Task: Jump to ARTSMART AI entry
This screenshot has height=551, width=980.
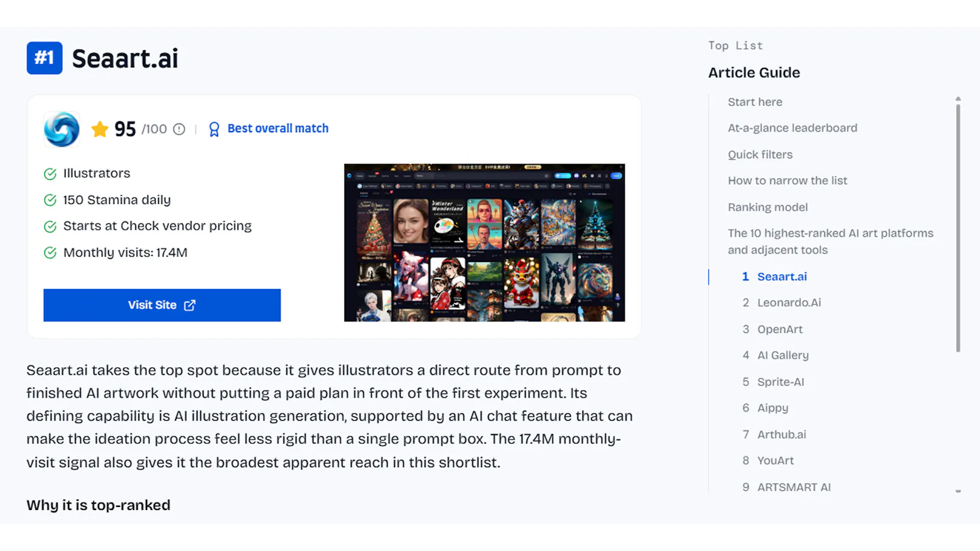Action: click(794, 487)
